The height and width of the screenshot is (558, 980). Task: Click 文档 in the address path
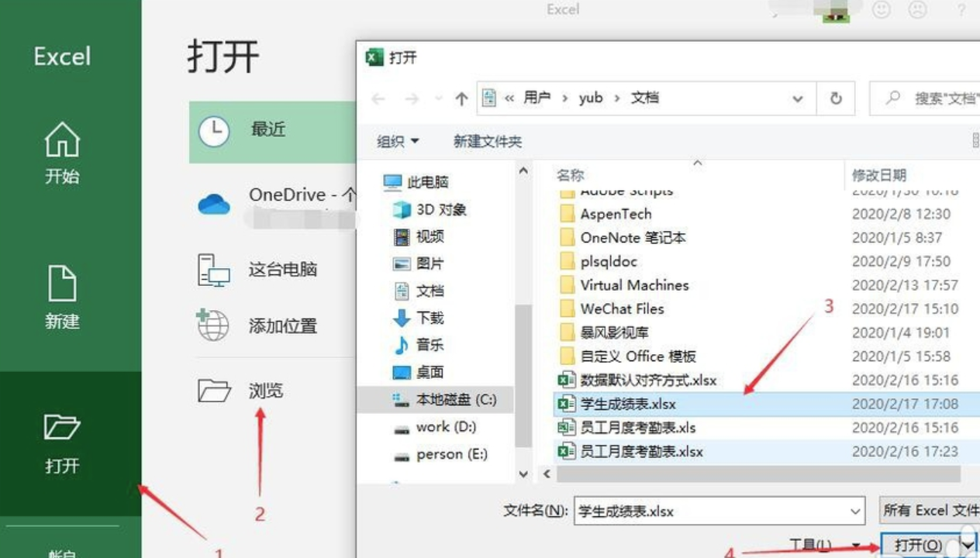[x=645, y=98]
